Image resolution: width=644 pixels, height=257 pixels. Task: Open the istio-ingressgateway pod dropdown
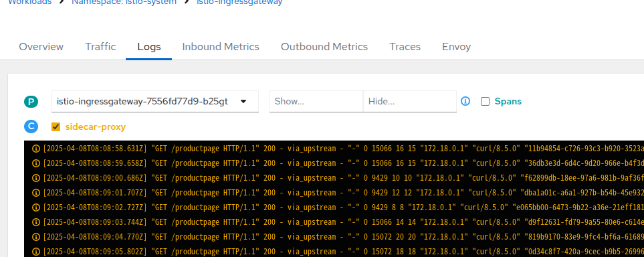155,101
